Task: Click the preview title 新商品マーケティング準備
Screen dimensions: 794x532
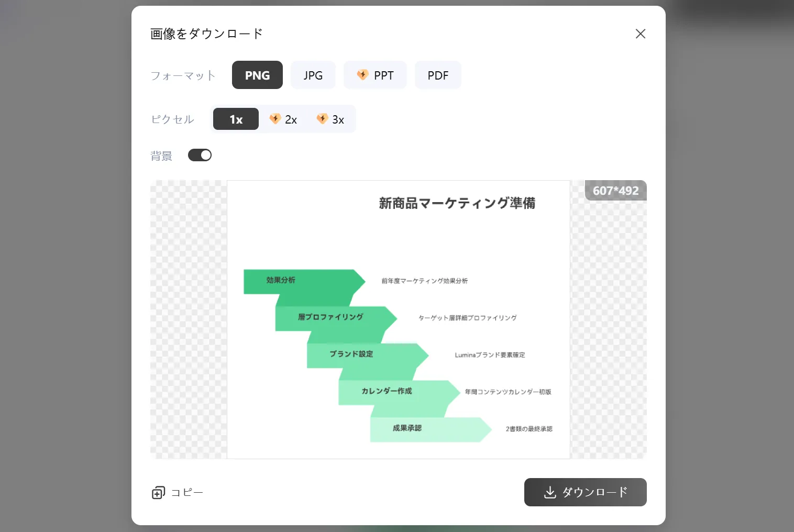Action: (x=457, y=203)
